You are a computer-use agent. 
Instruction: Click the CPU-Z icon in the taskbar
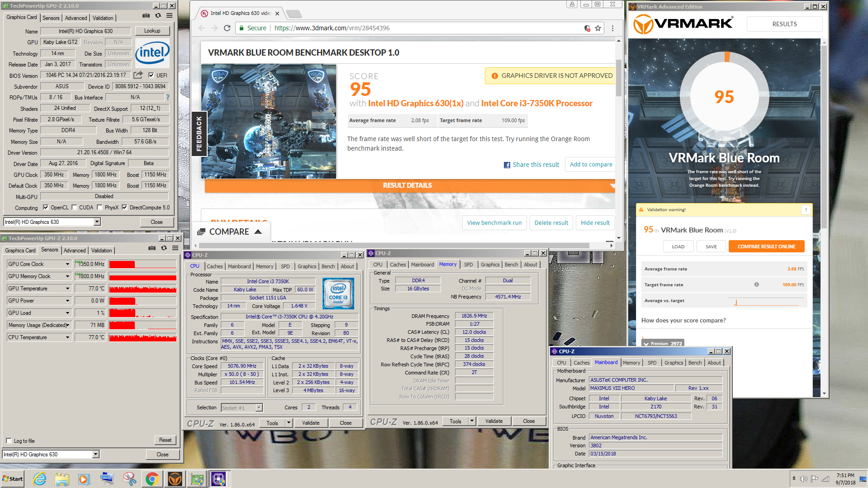pos(218,479)
